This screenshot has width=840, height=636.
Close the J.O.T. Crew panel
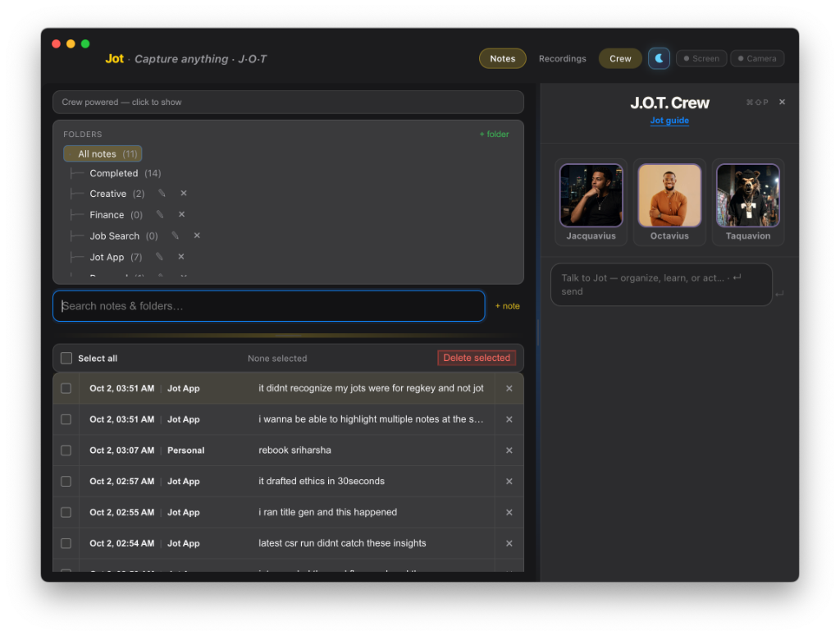pyautogui.click(x=782, y=102)
